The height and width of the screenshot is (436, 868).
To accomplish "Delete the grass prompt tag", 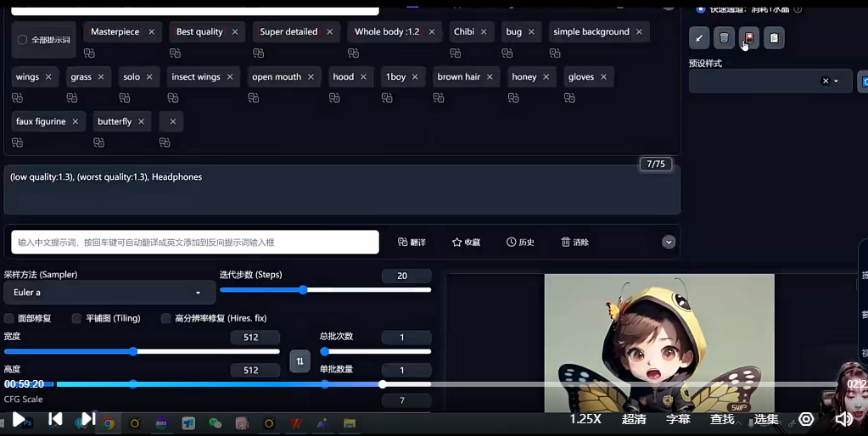I will point(101,77).
